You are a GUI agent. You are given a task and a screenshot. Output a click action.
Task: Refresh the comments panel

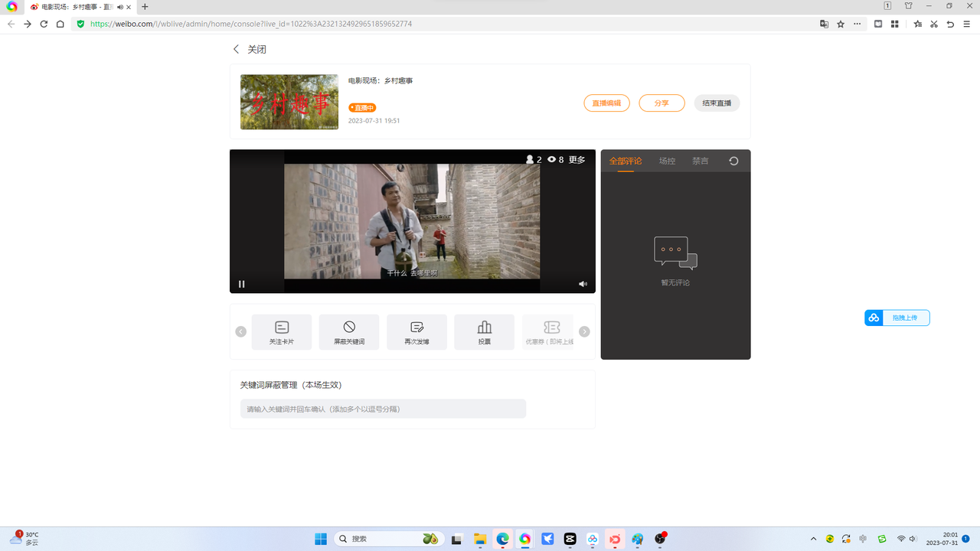[x=733, y=161]
